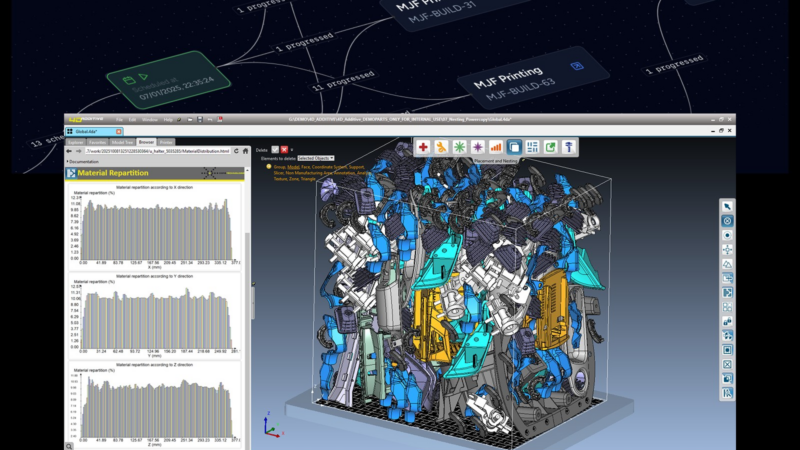Choose the arrow selection tool in the right toolbar
The width and height of the screenshot is (800, 450).
(x=727, y=206)
